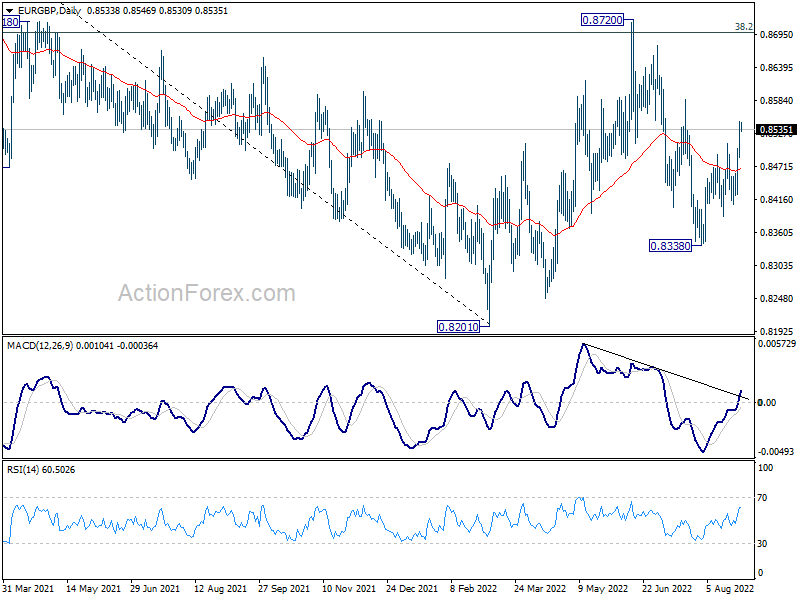Select the 0.82480 price axis value
The height and width of the screenshot is (600, 800).
point(777,298)
